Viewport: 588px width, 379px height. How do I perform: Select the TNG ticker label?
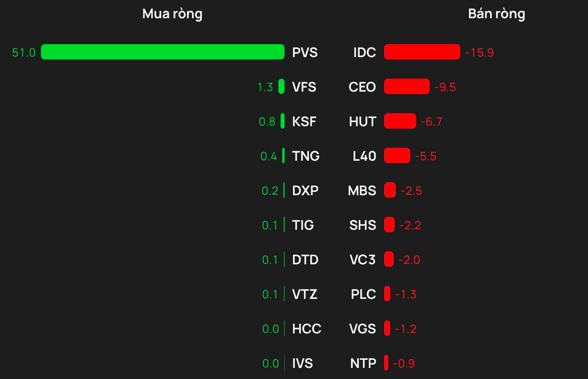click(306, 156)
